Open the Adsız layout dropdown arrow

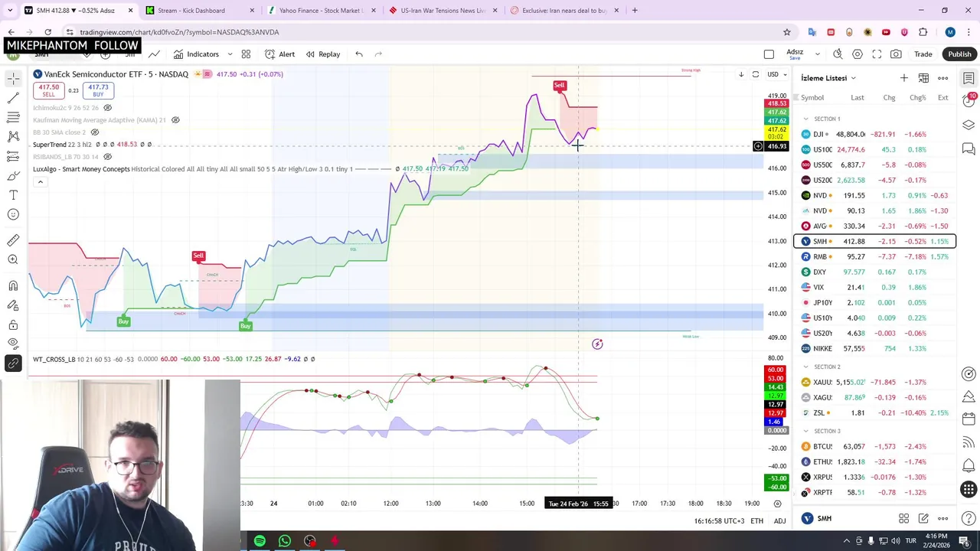[817, 54]
